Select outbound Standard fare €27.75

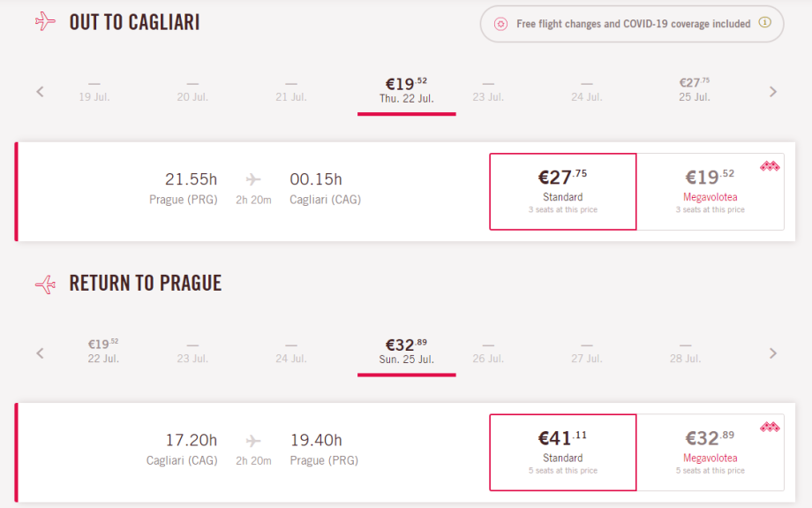coord(563,192)
